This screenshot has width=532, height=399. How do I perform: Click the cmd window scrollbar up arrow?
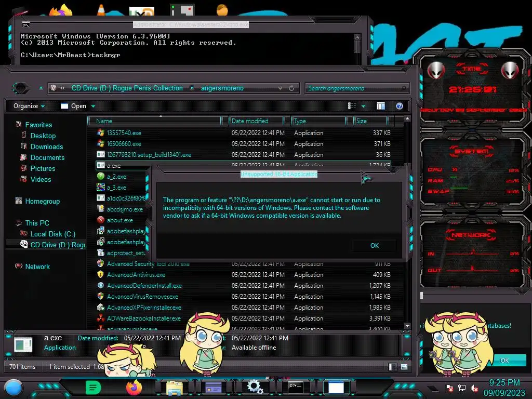357,37
